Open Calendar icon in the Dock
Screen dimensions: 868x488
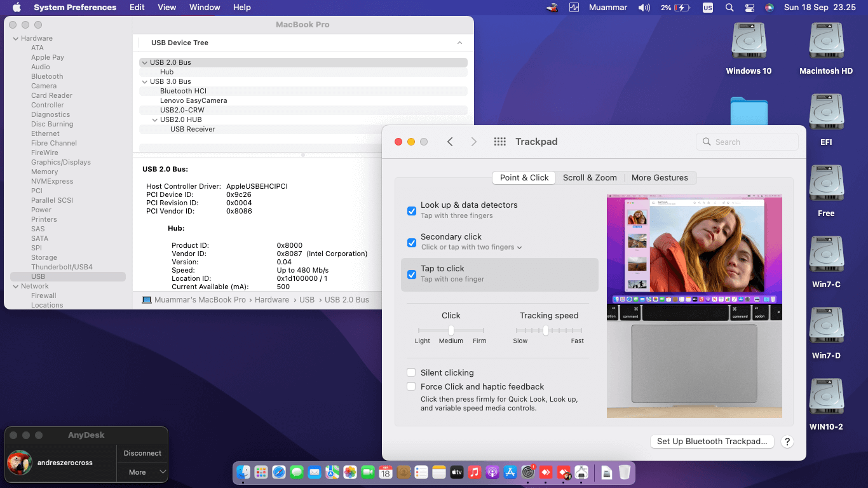(x=385, y=472)
